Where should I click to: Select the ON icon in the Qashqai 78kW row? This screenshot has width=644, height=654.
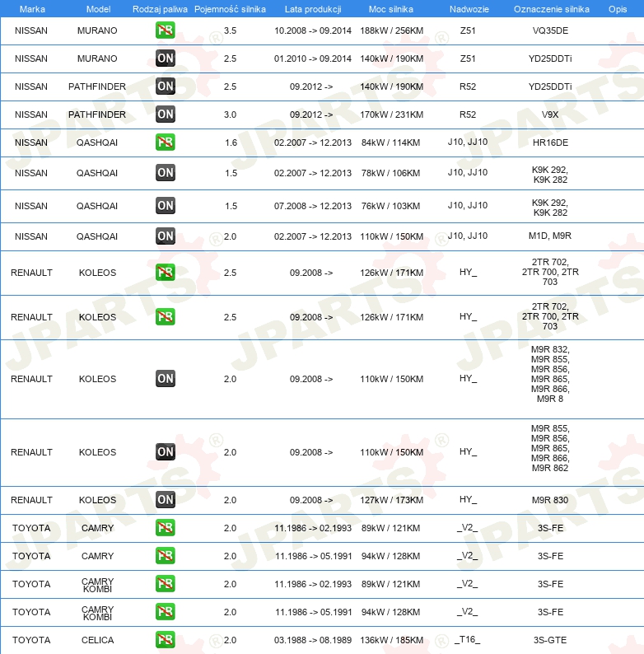click(166, 173)
